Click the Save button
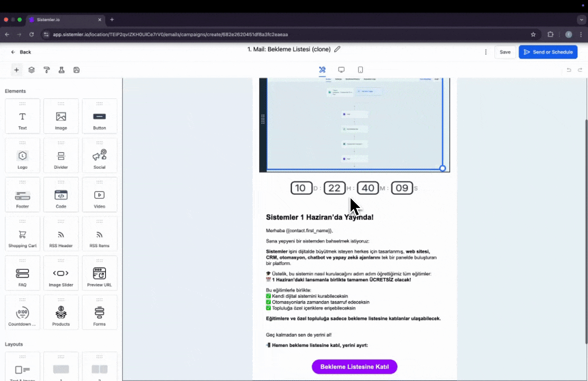This screenshot has width=588, height=381. 505,52
